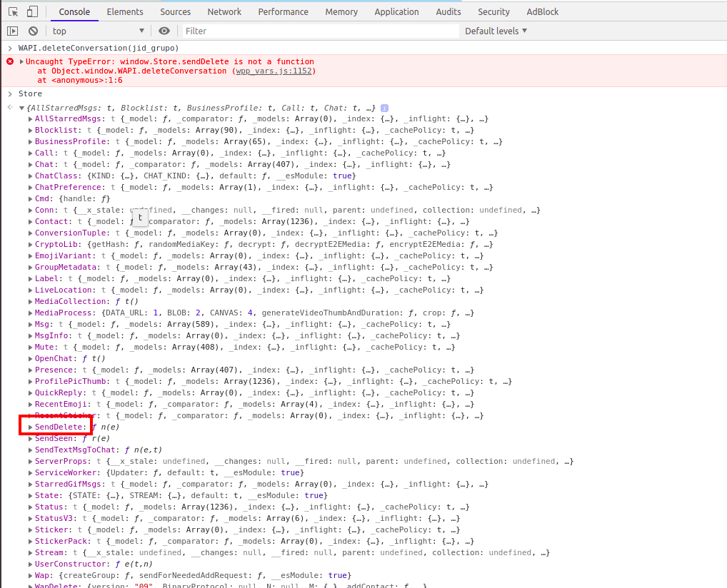This screenshot has width=727, height=588.
Task: Expand the MediaCollection function
Action: click(x=31, y=302)
